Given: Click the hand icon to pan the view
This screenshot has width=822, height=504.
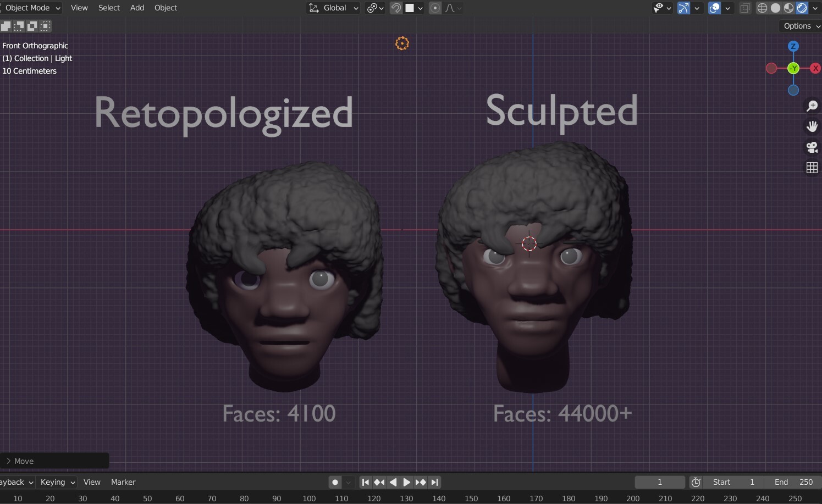Looking at the screenshot, I should click(x=812, y=126).
